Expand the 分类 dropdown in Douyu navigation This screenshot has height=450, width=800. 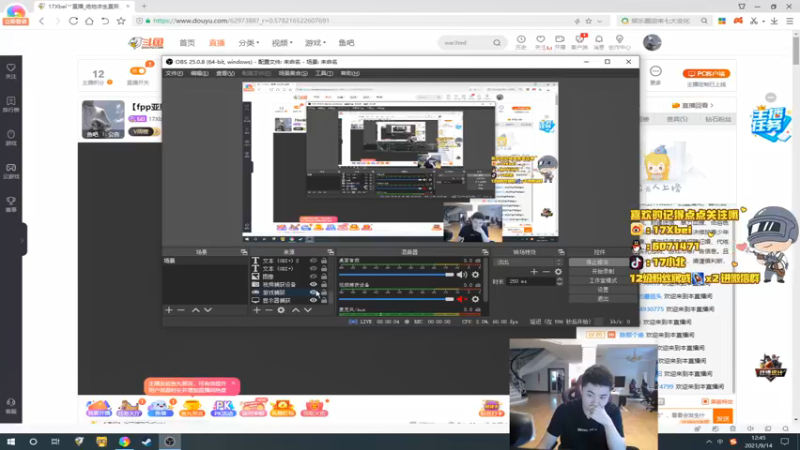pos(248,43)
